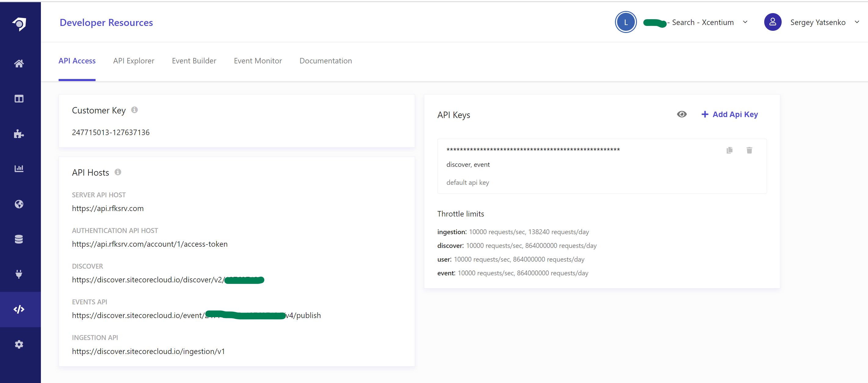This screenshot has height=383, width=868.
Task: Copy the default API key
Action: tap(729, 150)
